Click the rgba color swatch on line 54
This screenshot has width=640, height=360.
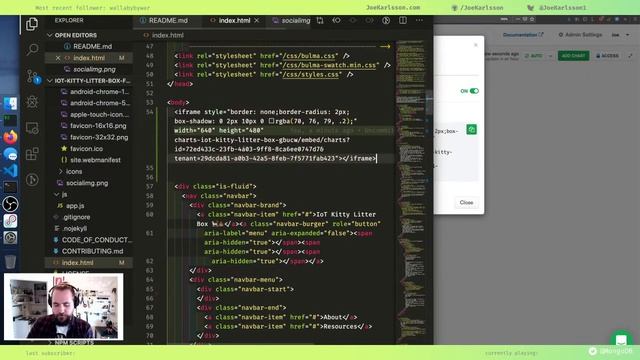pyautogui.click(x=271, y=121)
